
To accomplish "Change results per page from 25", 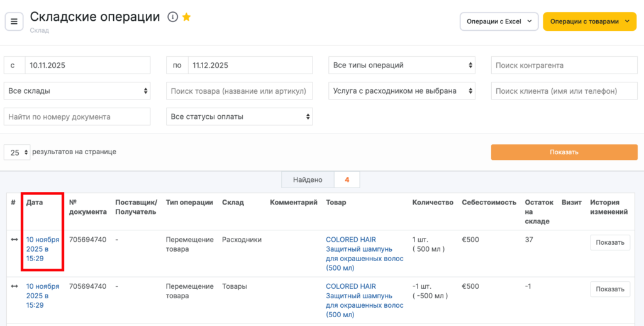I will pos(17,152).
